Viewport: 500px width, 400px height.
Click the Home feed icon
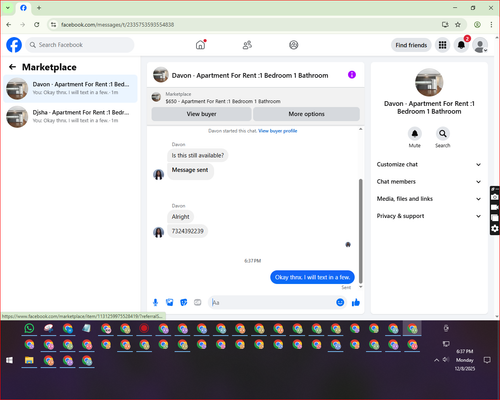coord(200,45)
